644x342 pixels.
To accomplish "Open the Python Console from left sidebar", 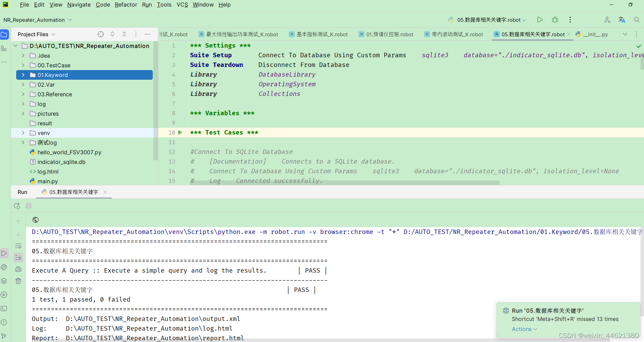I will click(4, 267).
